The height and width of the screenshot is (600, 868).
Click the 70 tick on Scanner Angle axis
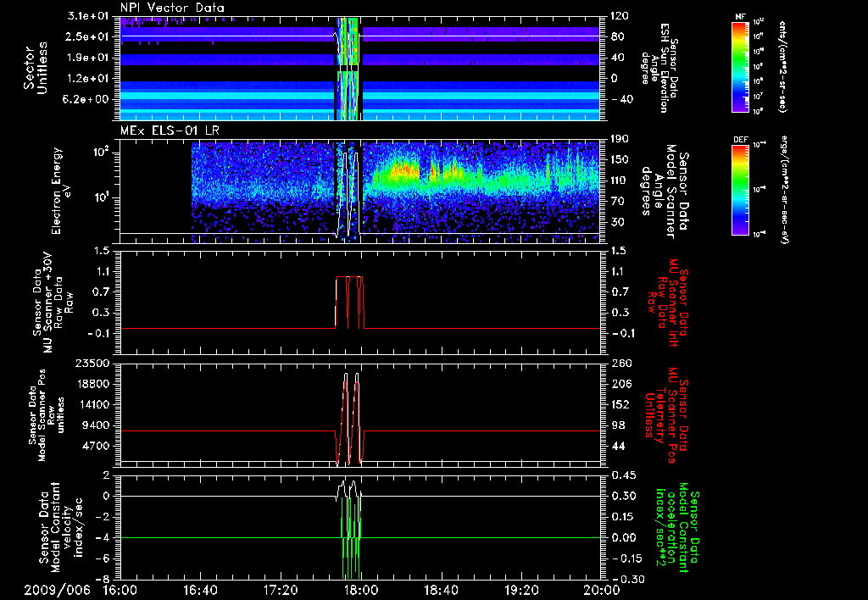coord(618,202)
